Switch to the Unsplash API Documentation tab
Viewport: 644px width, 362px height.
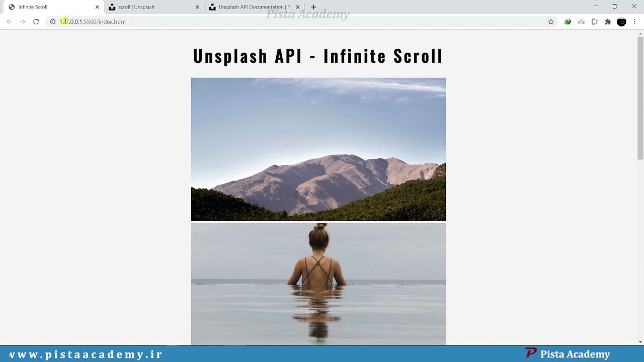point(254,7)
